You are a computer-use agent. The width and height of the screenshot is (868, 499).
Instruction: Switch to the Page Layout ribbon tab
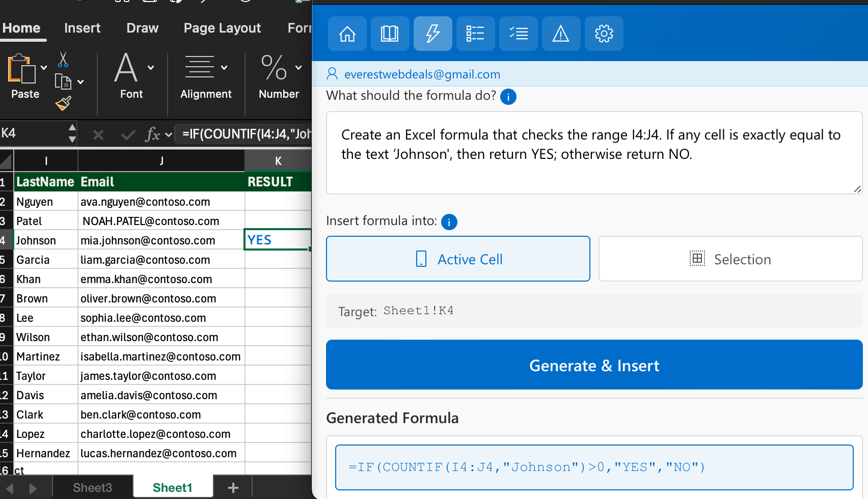point(222,28)
